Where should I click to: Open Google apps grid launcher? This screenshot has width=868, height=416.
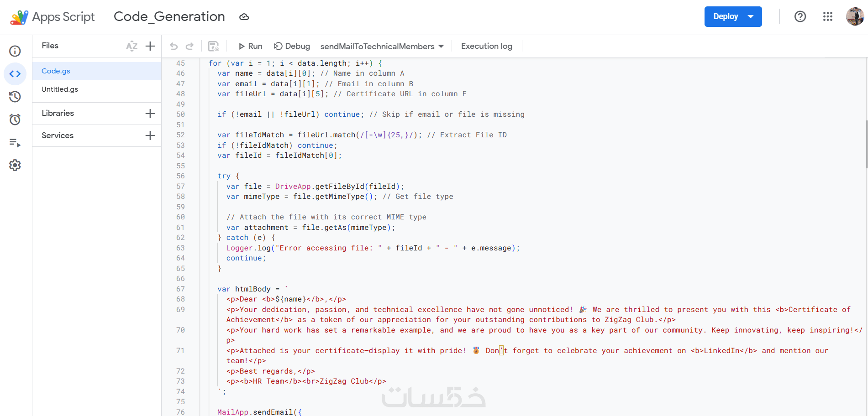[x=828, y=16]
